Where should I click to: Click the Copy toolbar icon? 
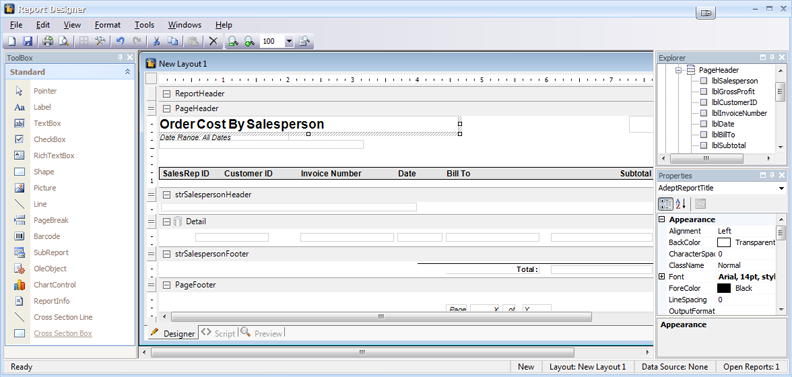coord(173,41)
